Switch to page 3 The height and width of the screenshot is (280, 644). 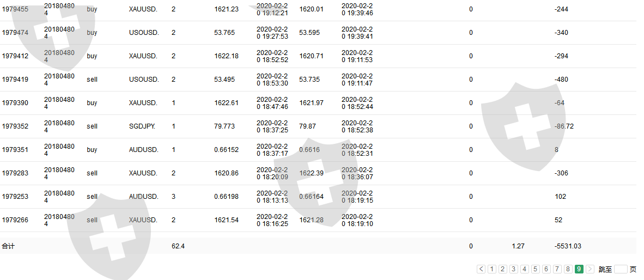click(x=514, y=269)
